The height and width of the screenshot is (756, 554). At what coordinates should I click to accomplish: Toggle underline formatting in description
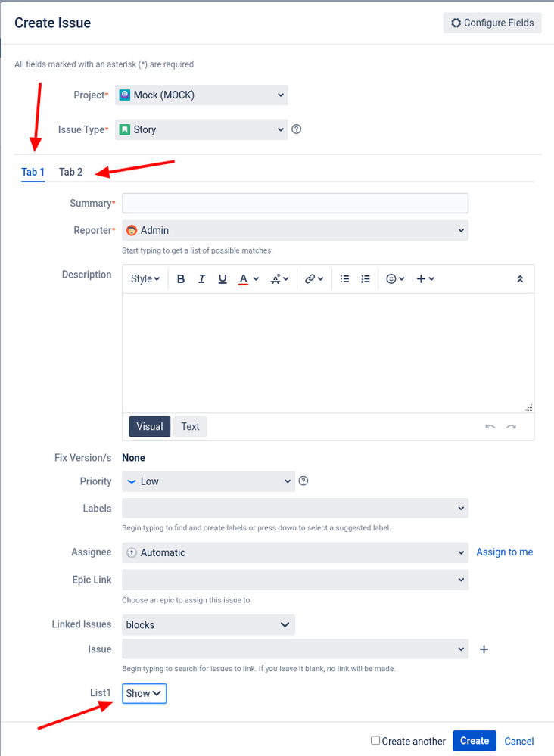point(223,278)
